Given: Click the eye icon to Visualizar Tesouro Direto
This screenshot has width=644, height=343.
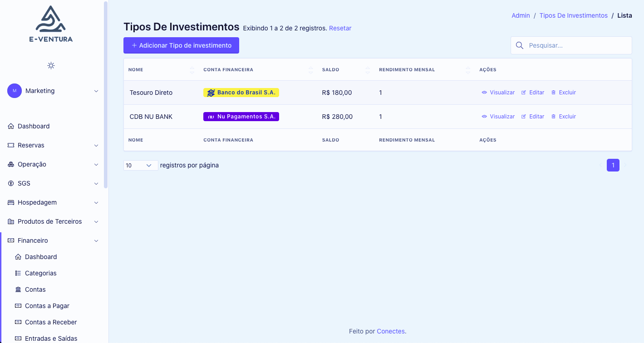Looking at the screenshot, I should point(484,92).
